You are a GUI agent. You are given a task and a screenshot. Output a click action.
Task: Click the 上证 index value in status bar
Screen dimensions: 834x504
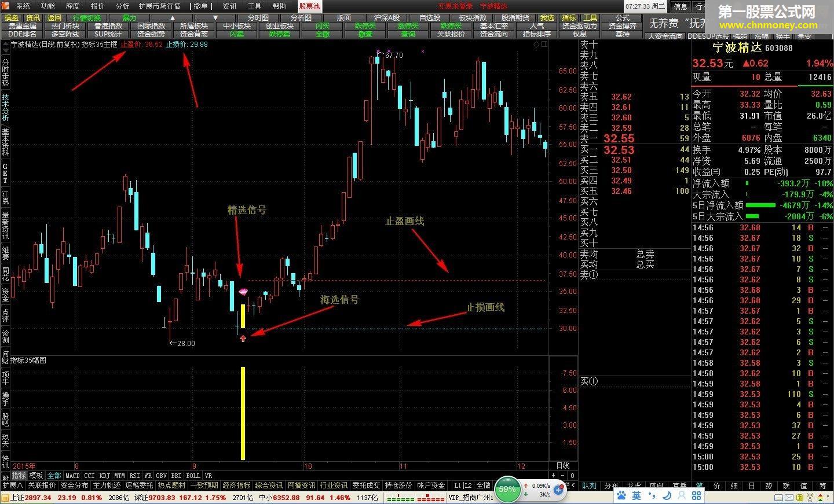point(38,498)
